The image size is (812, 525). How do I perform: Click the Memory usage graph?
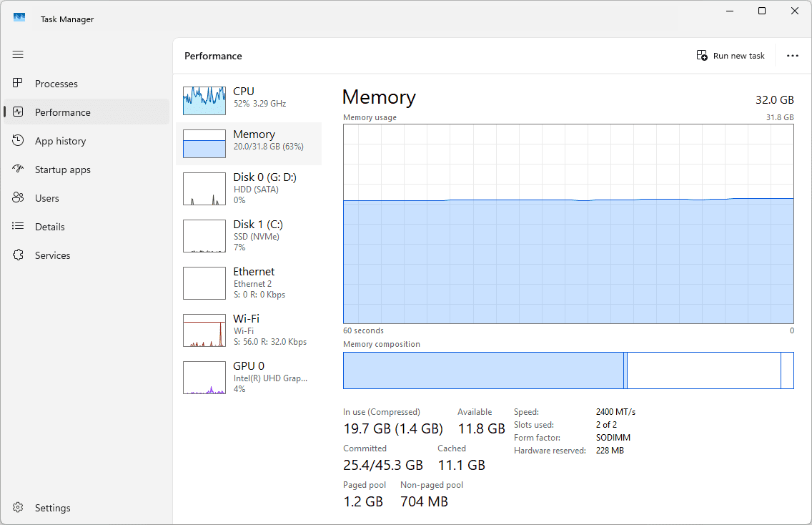pyautogui.click(x=568, y=224)
